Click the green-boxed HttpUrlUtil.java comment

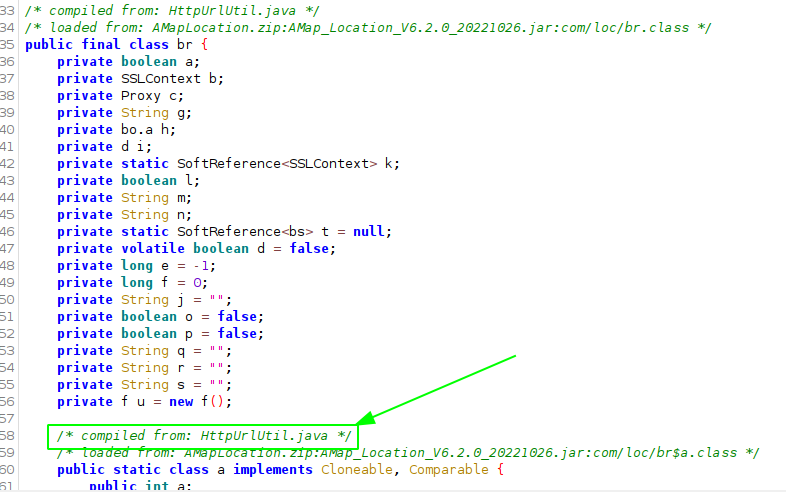tap(203, 436)
